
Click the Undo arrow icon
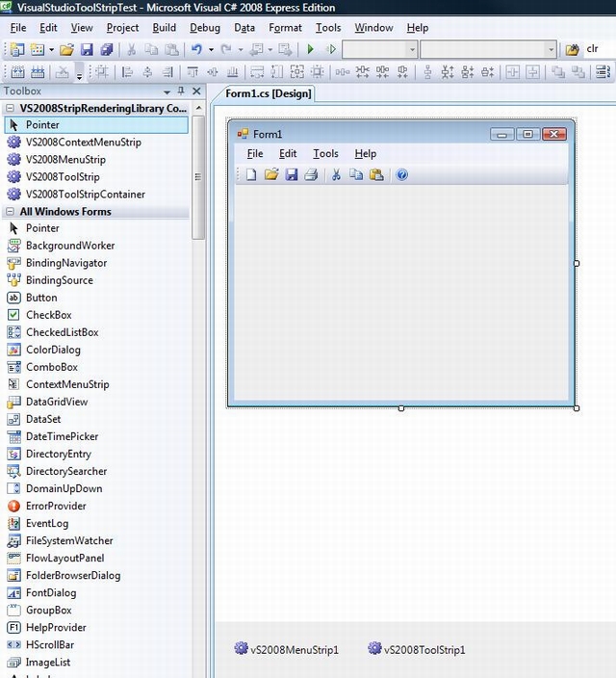coord(196,49)
